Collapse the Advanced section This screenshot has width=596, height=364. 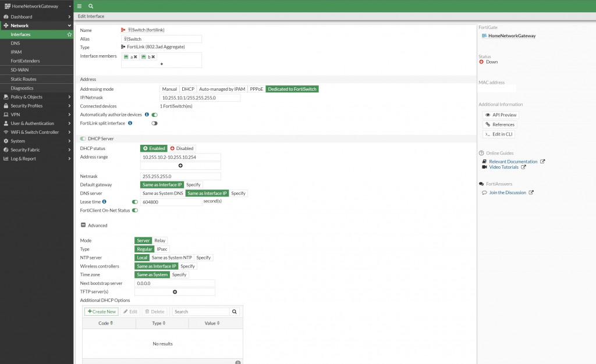[83, 225]
